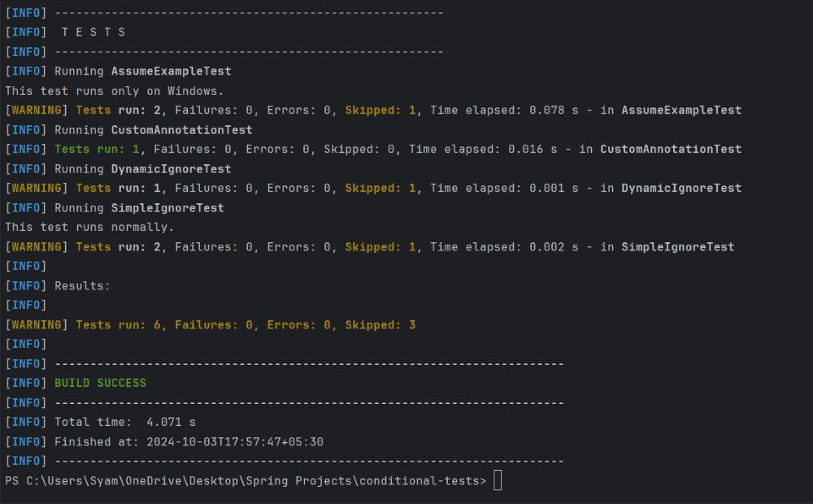Screen dimensions: 813x504
Task: Click AssumeExampleTest in its Running line
Action: click(x=171, y=72)
